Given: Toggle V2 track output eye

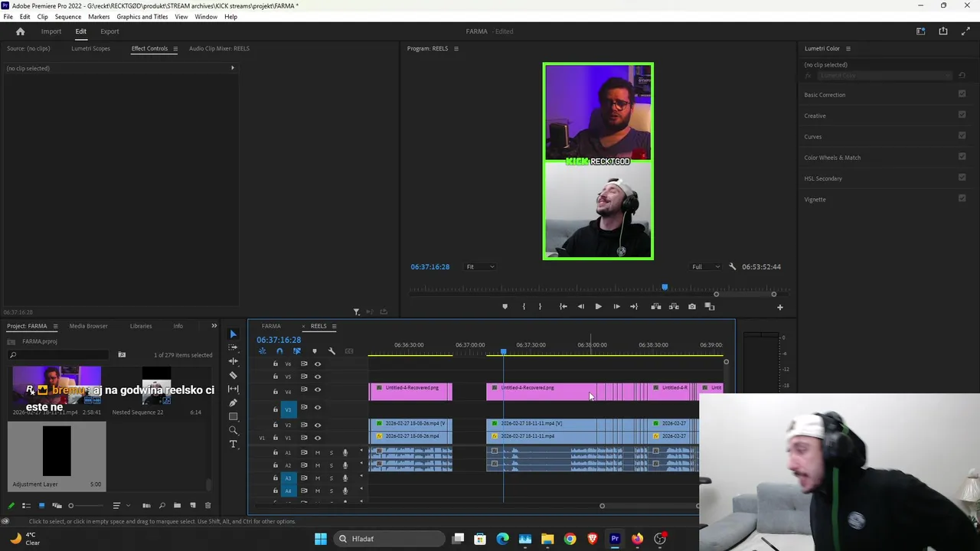Looking at the screenshot, I should click(318, 425).
